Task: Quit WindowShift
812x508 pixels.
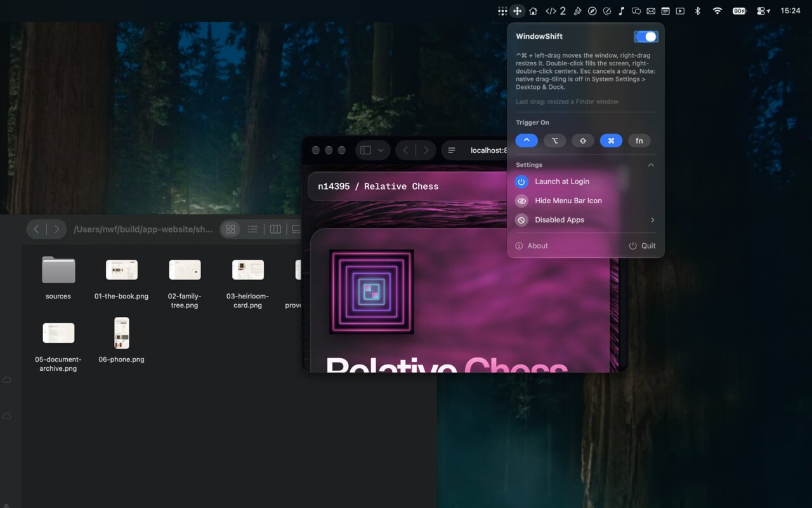Action: 642,246
